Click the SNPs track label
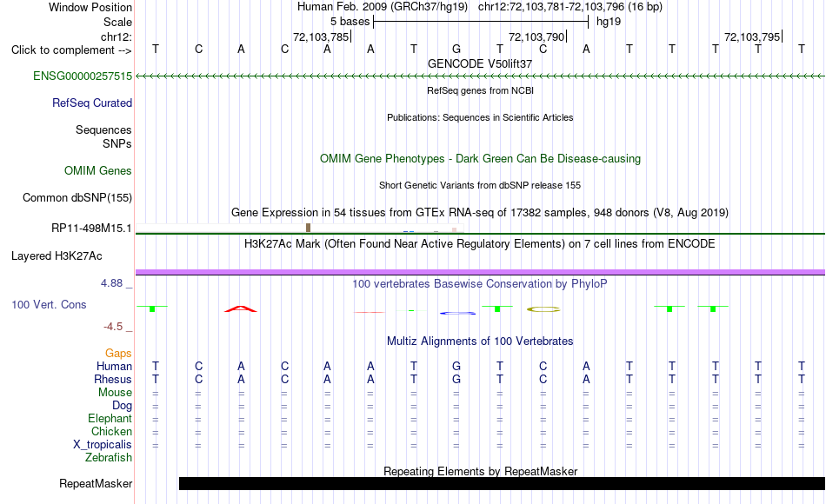This screenshot has width=826, height=504. click(x=117, y=143)
